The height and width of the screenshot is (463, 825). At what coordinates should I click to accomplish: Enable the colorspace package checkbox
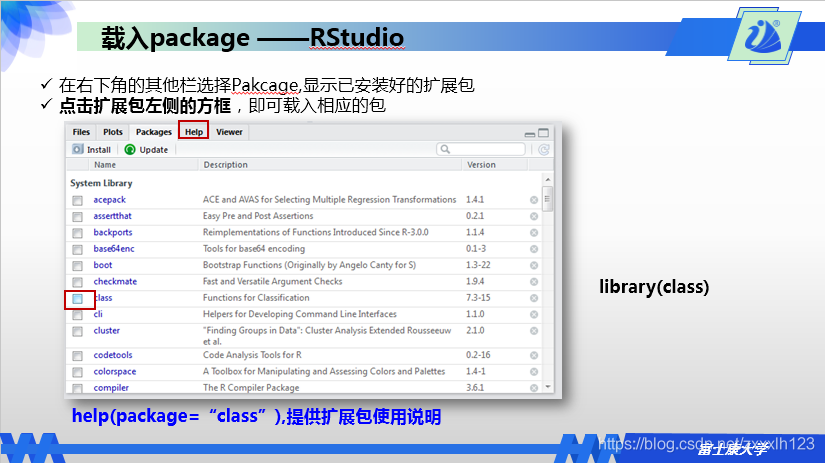tap(77, 373)
